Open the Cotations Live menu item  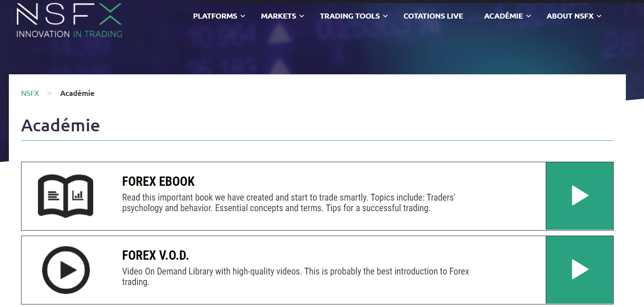(433, 16)
